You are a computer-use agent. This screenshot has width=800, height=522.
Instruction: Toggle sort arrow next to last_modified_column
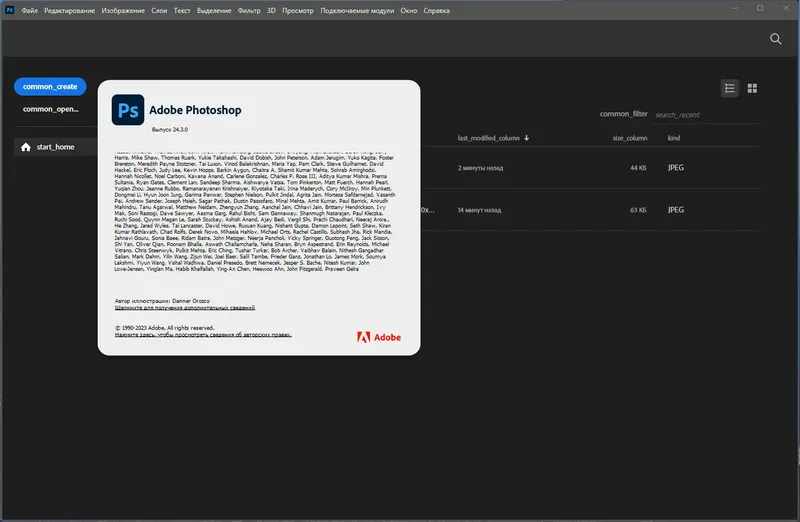[527, 138]
